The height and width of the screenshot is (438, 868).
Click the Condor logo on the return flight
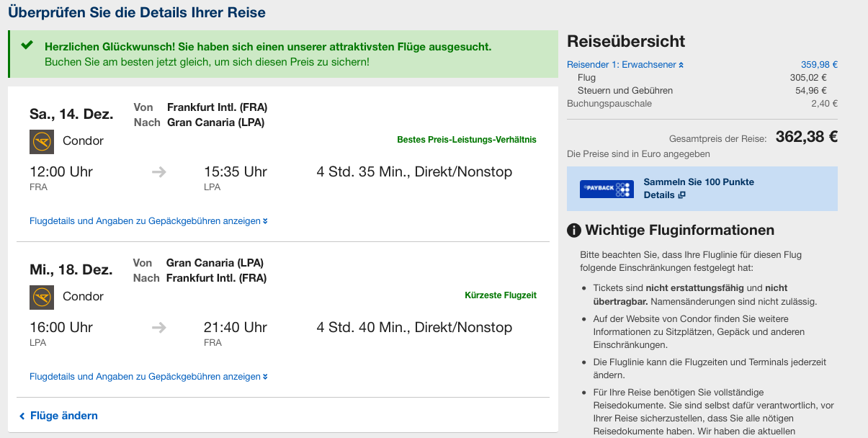point(42,297)
